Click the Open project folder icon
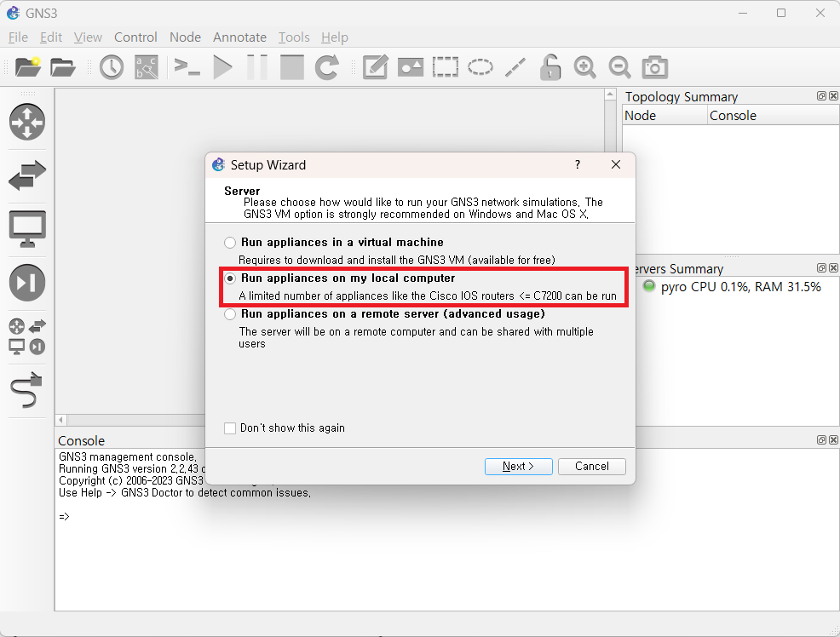This screenshot has height=637, width=840. (x=63, y=67)
